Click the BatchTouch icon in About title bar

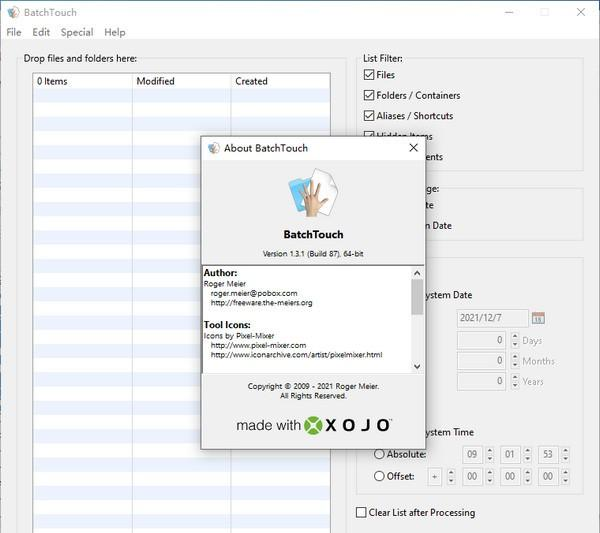pos(214,148)
